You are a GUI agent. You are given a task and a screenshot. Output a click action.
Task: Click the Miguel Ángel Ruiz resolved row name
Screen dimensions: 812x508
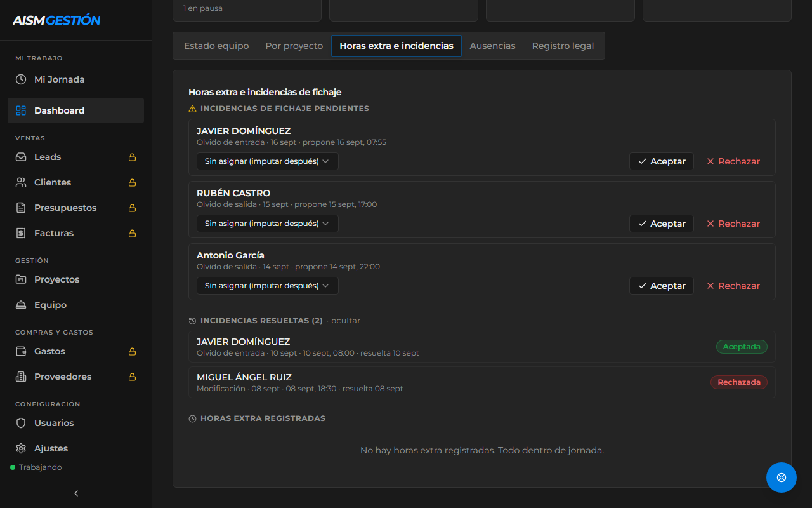(x=244, y=377)
